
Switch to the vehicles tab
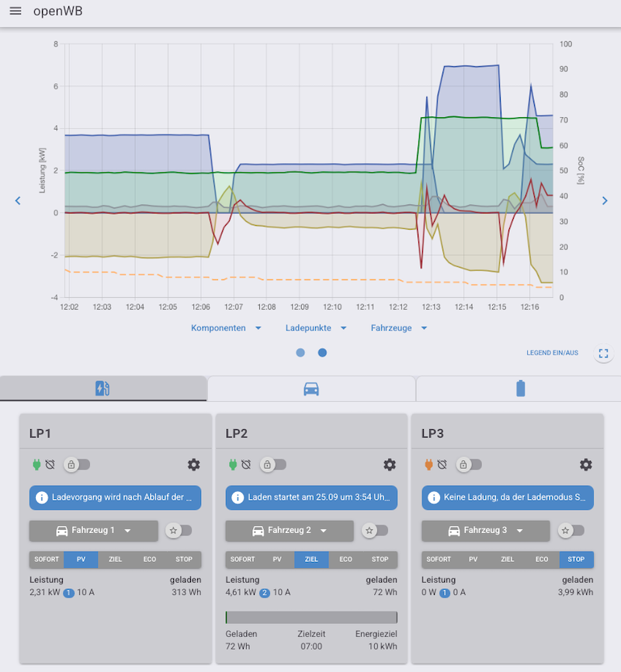click(x=310, y=388)
